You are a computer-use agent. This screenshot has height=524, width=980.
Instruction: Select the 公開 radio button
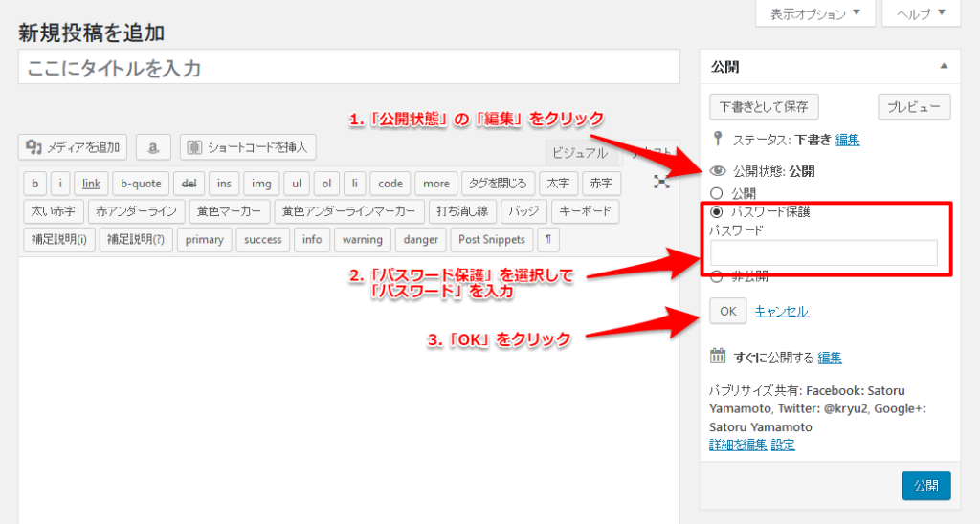click(716, 192)
